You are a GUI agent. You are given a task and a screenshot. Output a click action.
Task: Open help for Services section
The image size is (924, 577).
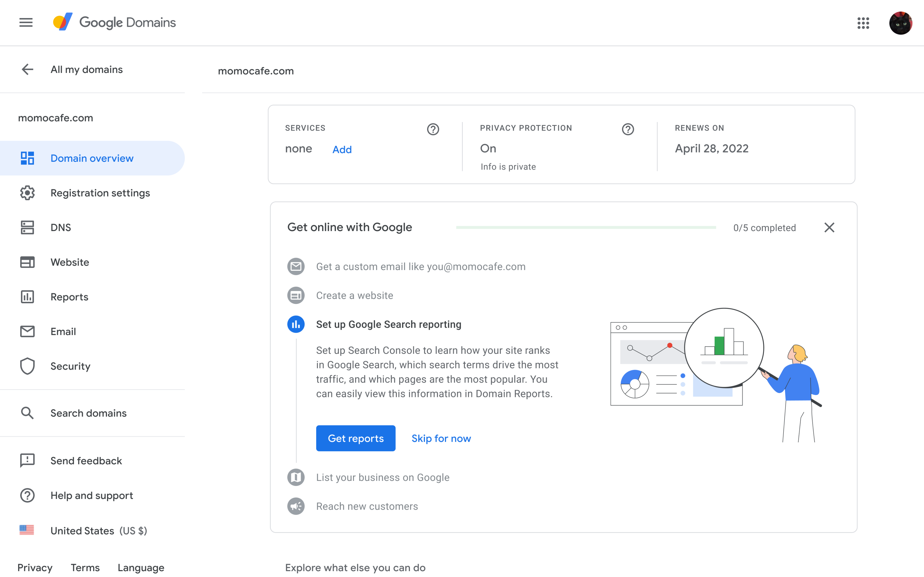point(433,129)
